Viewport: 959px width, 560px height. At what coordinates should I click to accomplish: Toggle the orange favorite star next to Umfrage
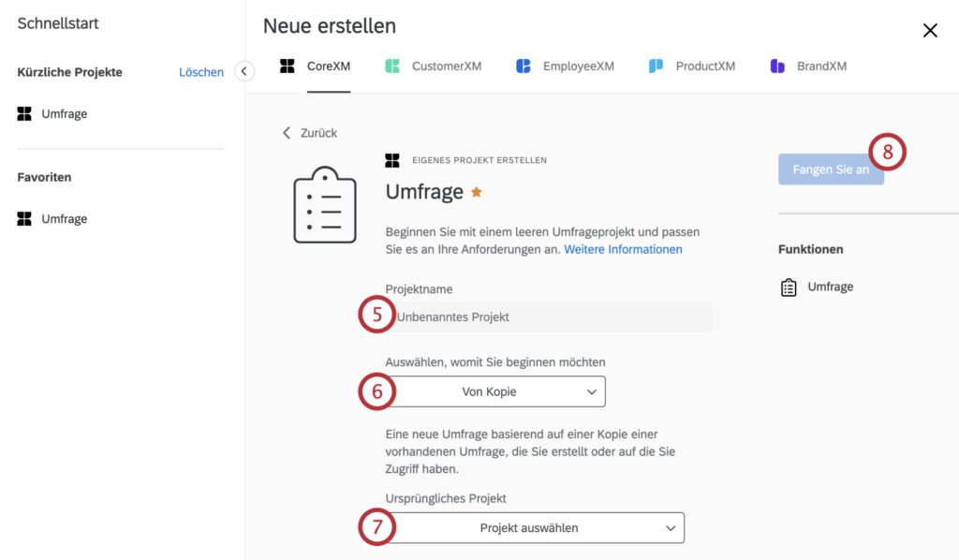(477, 192)
